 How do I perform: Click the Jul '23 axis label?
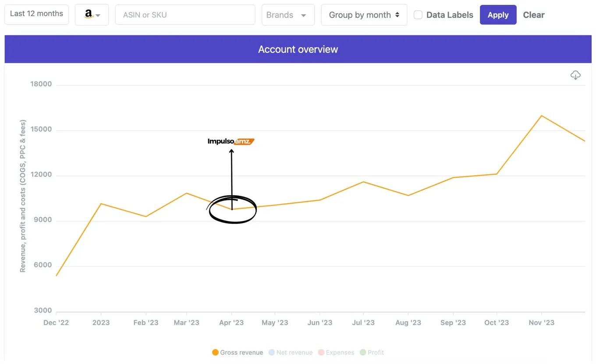click(363, 323)
